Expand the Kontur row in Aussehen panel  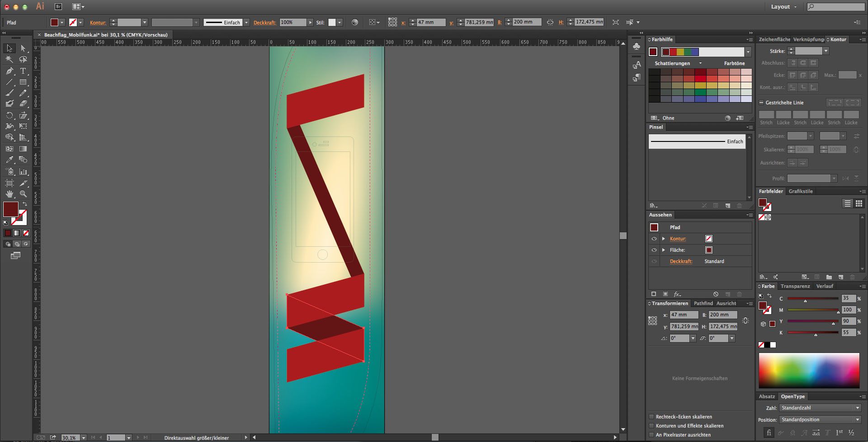(x=664, y=239)
